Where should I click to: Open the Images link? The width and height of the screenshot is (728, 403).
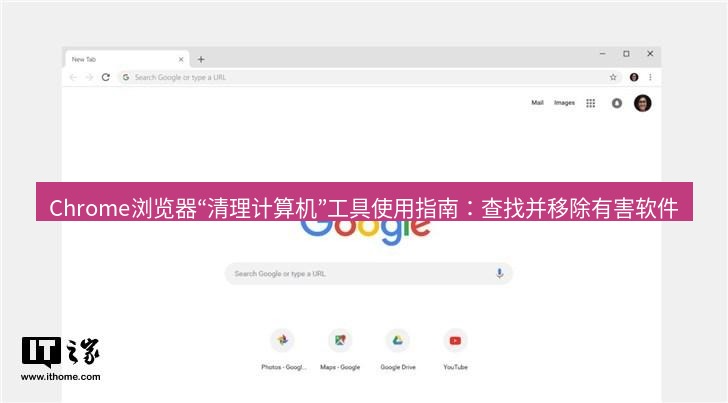(x=564, y=103)
